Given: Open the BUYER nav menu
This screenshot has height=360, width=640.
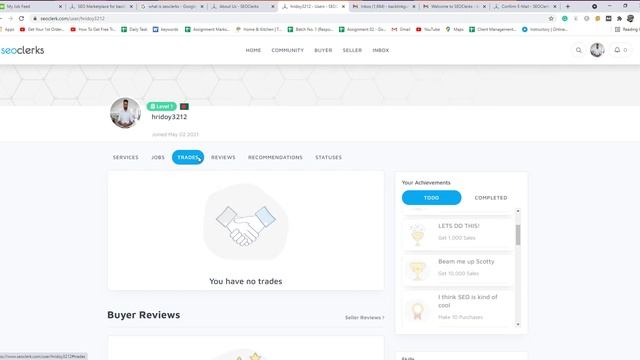Looking at the screenshot, I should tap(323, 50).
